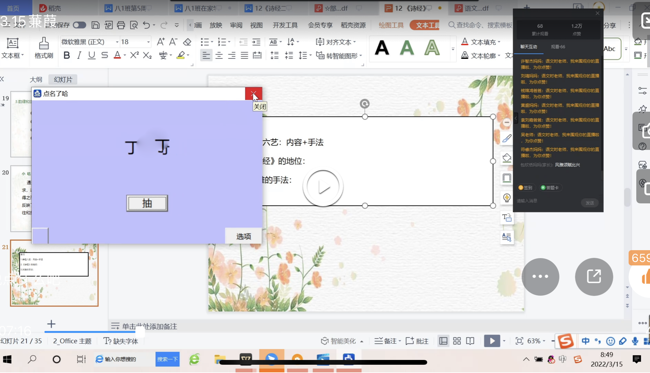Open the 会员专享 ribbon tab
This screenshot has height=373, width=650.
(320, 25)
